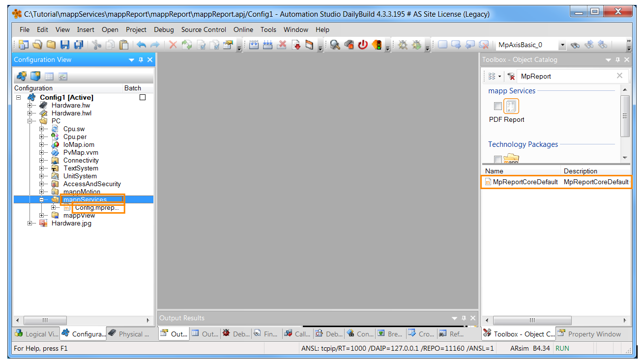This screenshot has height=362, width=644.
Task: Click the Configuration column header
Action: (x=68, y=88)
